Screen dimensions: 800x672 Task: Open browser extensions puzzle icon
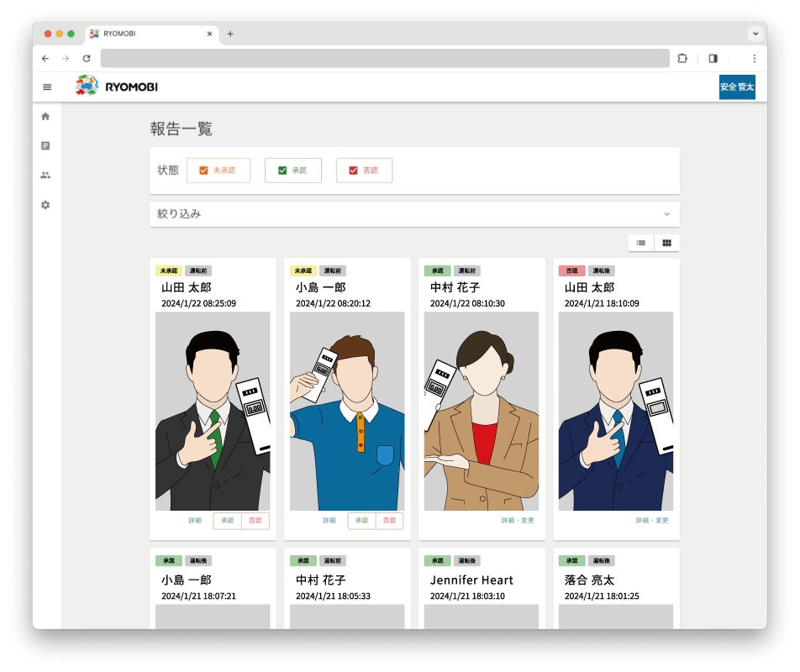click(x=682, y=59)
